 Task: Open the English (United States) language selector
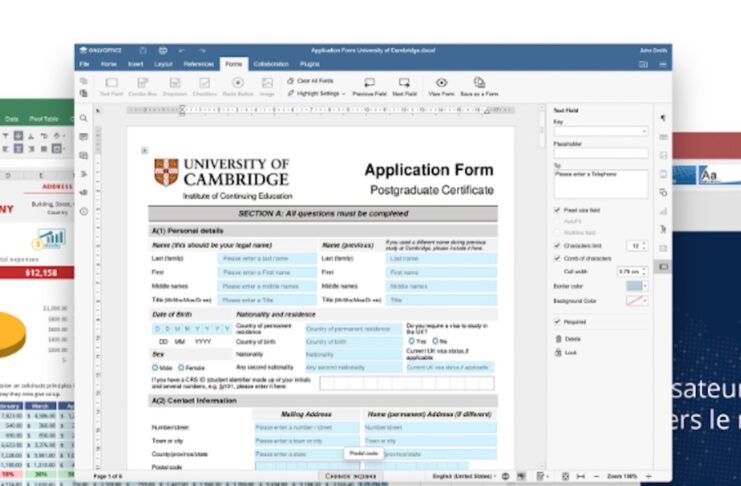464,476
